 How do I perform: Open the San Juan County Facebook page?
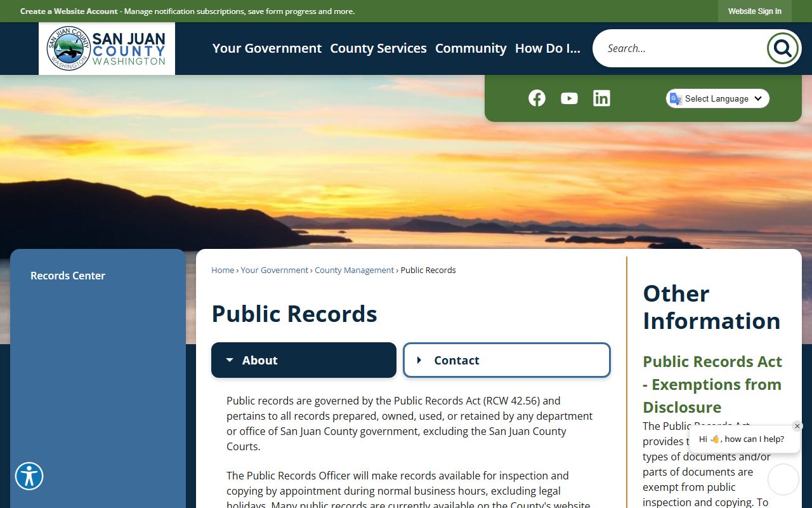coord(537,98)
